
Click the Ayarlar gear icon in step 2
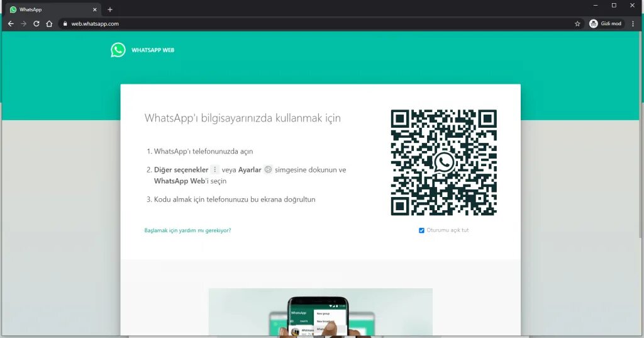[x=268, y=169]
